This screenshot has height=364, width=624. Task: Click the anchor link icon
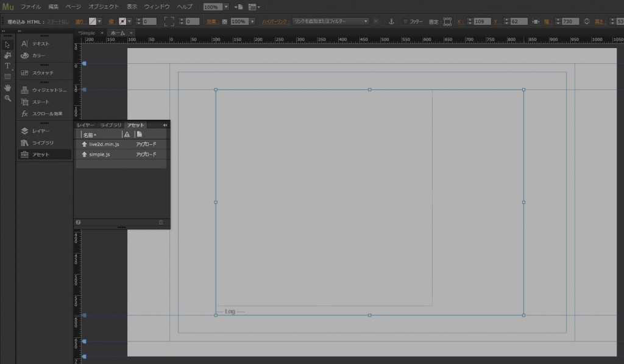[x=391, y=21]
